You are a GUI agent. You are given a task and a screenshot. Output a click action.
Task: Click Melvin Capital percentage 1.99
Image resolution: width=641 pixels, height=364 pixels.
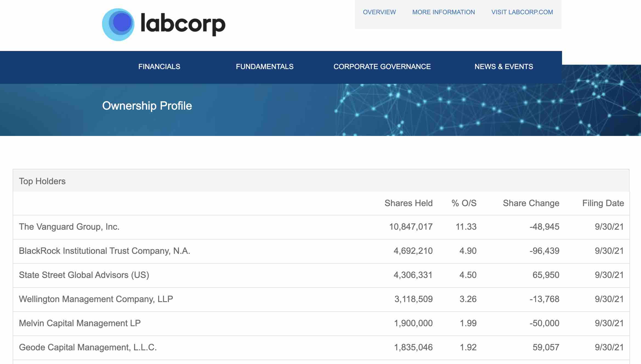pyautogui.click(x=468, y=323)
